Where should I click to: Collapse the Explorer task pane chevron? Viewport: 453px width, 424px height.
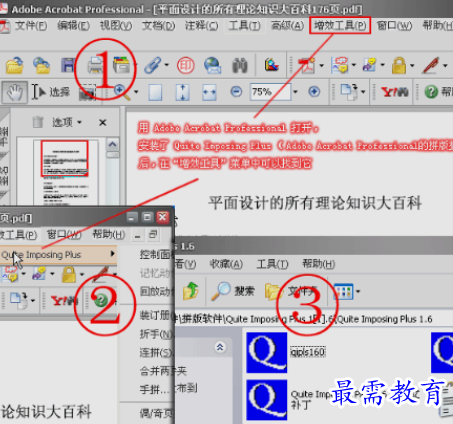point(220,347)
